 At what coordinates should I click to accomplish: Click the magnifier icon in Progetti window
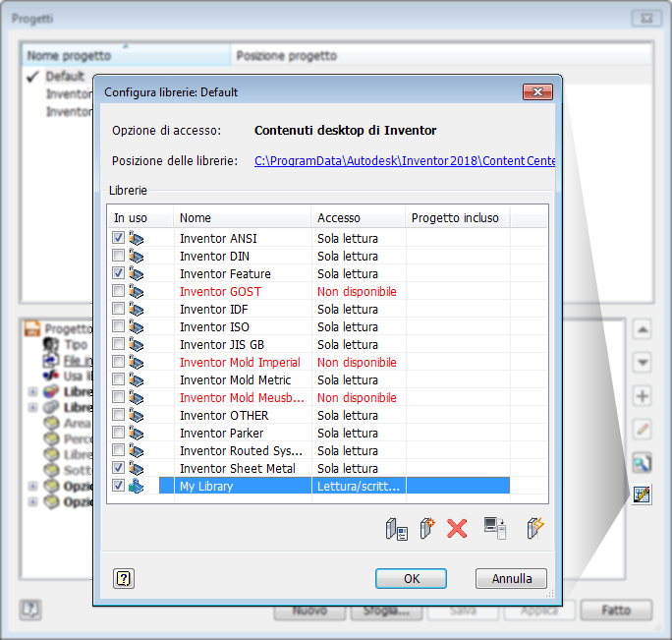(642, 463)
